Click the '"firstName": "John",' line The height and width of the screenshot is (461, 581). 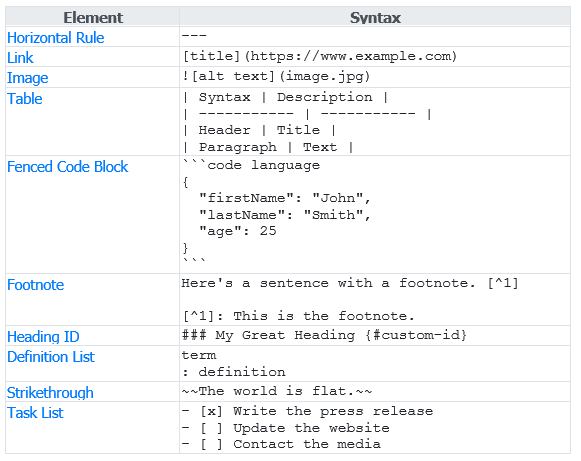tap(285, 198)
